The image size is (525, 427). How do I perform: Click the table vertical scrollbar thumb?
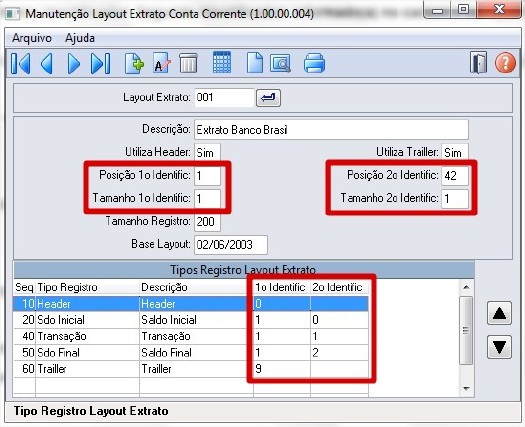(466, 330)
